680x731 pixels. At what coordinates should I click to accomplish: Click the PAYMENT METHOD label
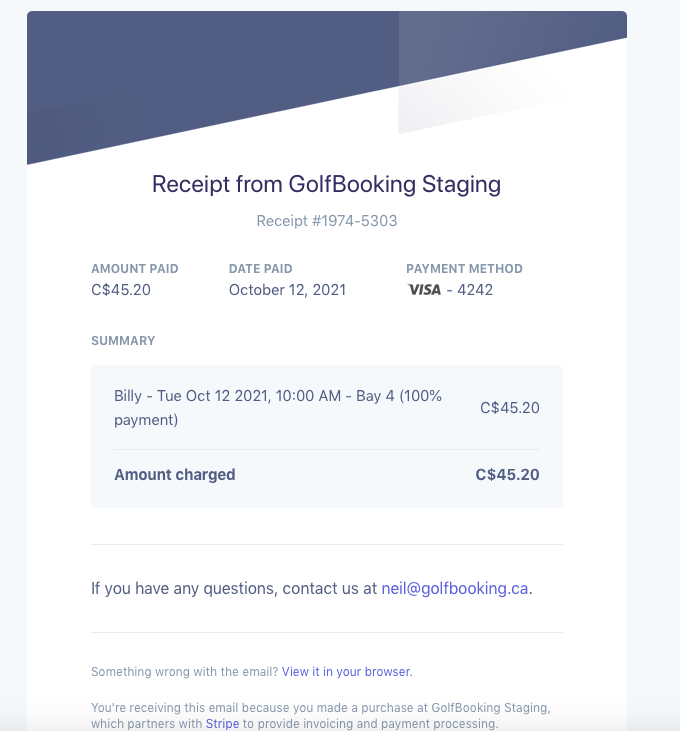click(x=464, y=269)
